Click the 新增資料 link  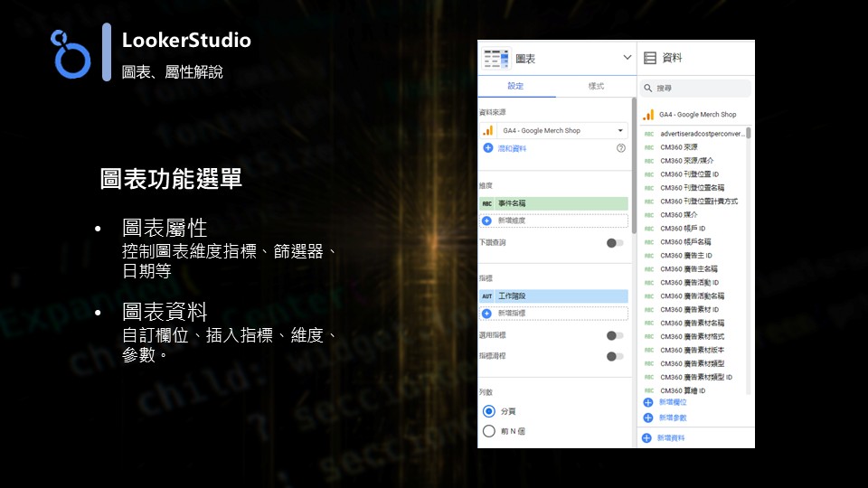click(670, 438)
